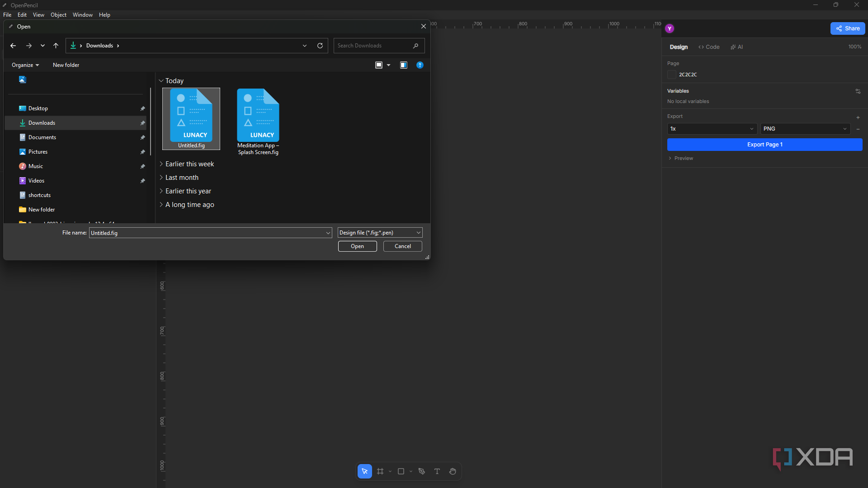Open the export scale 1x dropdown
This screenshot has height=488, width=868.
[712, 129]
